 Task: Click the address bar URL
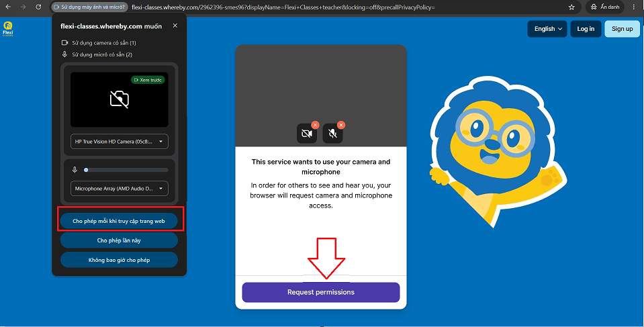[x=283, y=7]
